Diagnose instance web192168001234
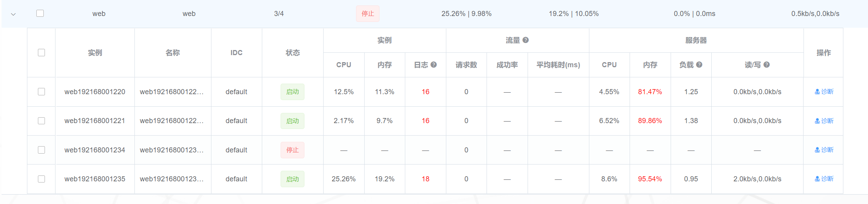This screenshot has height=204, width=868. point(824,150)
